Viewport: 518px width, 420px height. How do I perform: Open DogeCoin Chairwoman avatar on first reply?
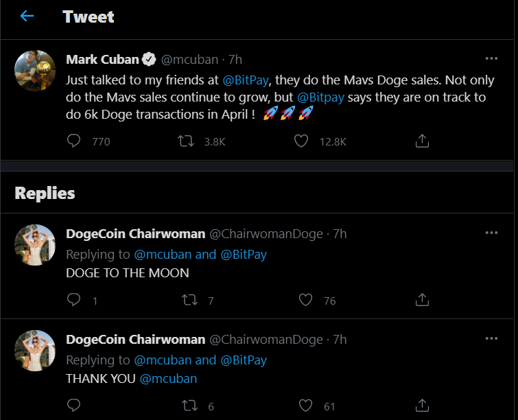click(35, 245)
